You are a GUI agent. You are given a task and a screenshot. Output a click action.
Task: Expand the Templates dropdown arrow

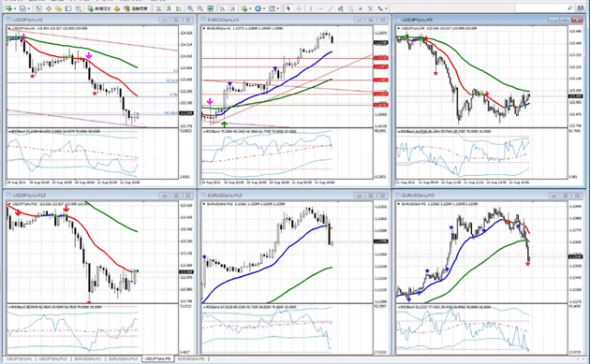point(278,8)
